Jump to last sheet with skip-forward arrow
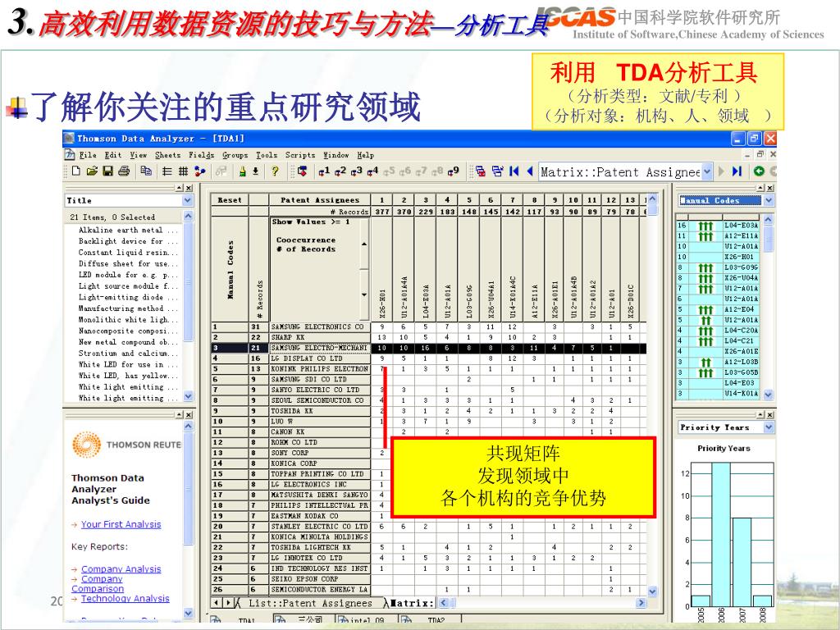 click(x=737, y=171)
